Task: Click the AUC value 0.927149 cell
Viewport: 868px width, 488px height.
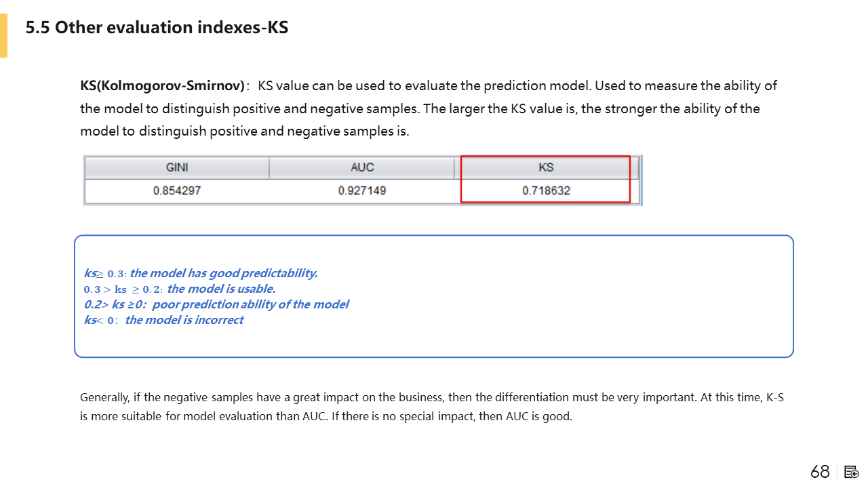Action: click(362, 190)
